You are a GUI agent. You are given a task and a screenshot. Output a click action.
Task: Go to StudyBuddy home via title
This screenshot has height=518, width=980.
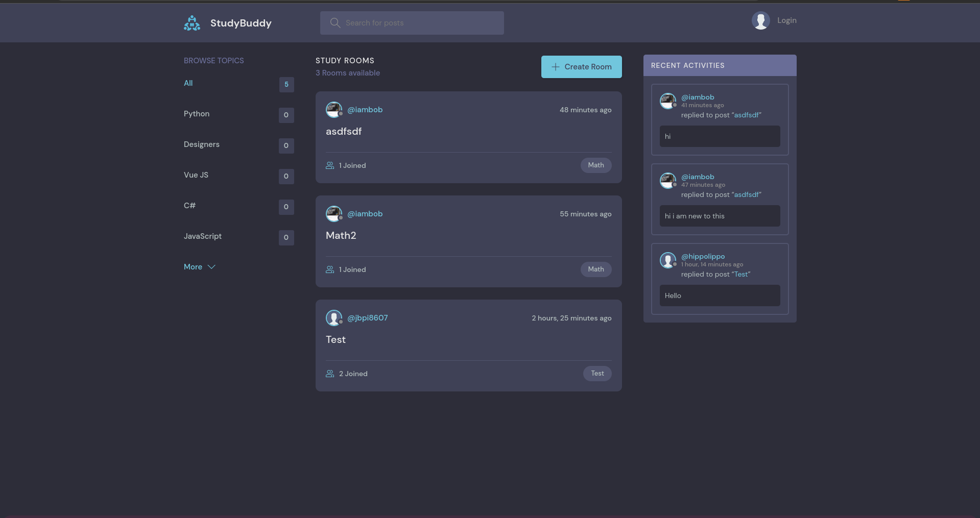point(241,23)
